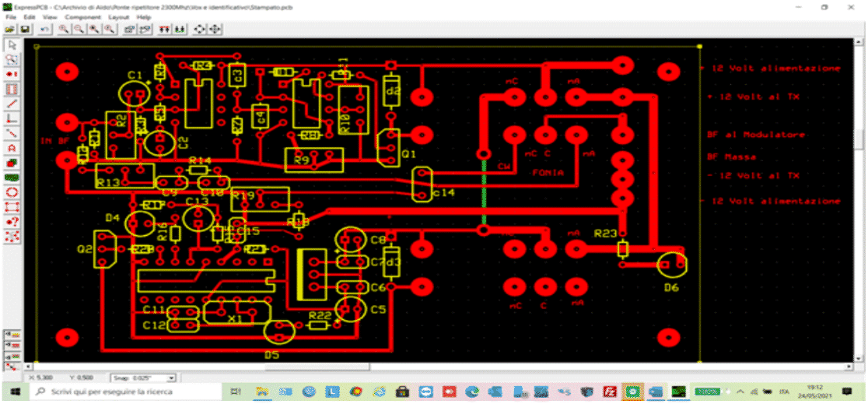Toggle the third layer visibility button at bottom-left
The height and width of the screenshot is (404, 868).
coord(12,355)
